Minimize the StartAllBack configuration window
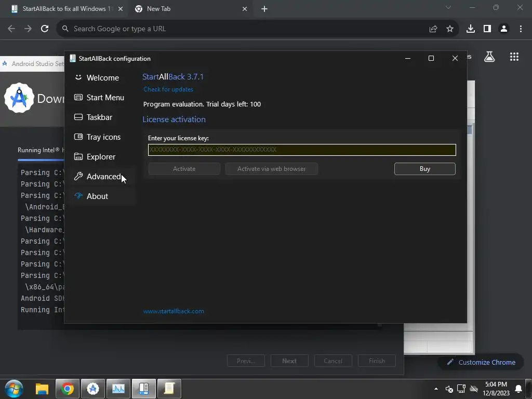532x399 pixels. pyautogui.click(x=408, y=58)
